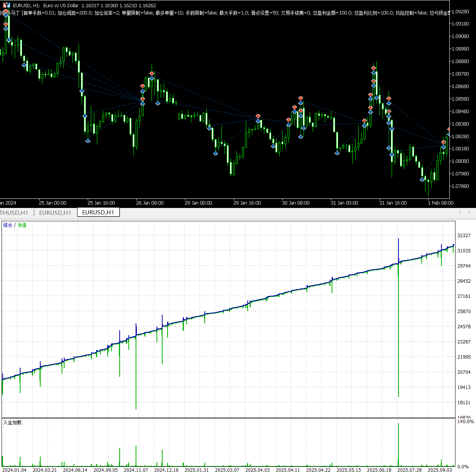Click the 1.09280 price on the scale
Viewport: 476px width, 474px height.
click(x=460, y=12)
